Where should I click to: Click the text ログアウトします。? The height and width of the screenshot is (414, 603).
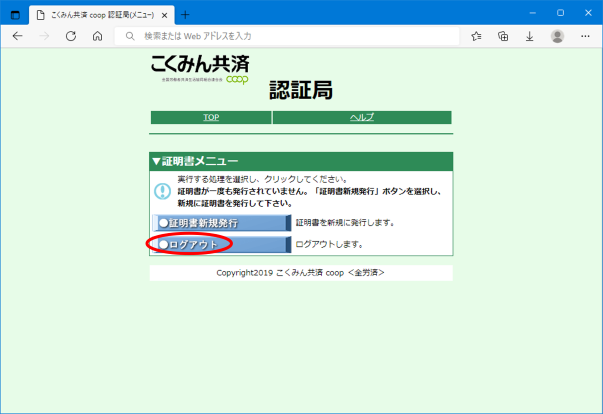329,244
